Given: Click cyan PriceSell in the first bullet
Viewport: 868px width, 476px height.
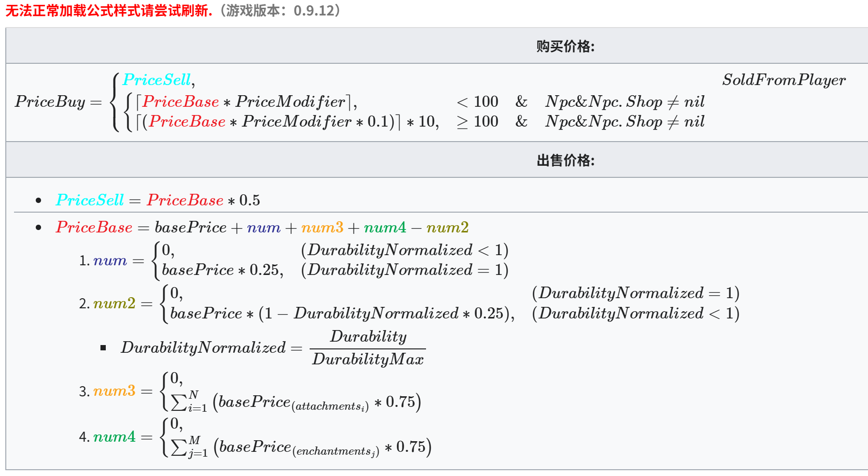Looking at the screenshot, I should tap(90, 200).
